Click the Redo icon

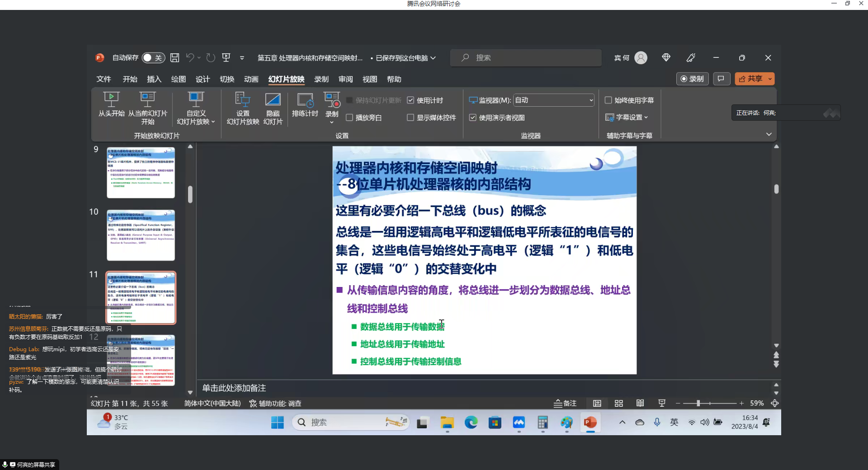click(x=211, y=58)
